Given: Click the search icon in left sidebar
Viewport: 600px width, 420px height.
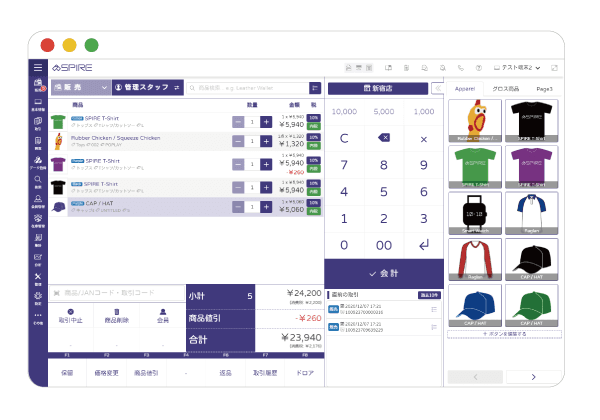Looking at the screenshot, I should pos(37,181).
